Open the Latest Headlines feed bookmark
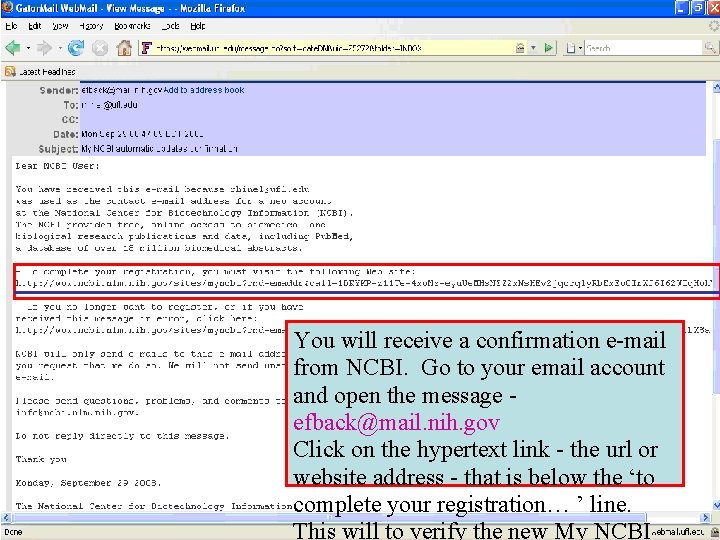720x540 pixels. coord(40,72)
